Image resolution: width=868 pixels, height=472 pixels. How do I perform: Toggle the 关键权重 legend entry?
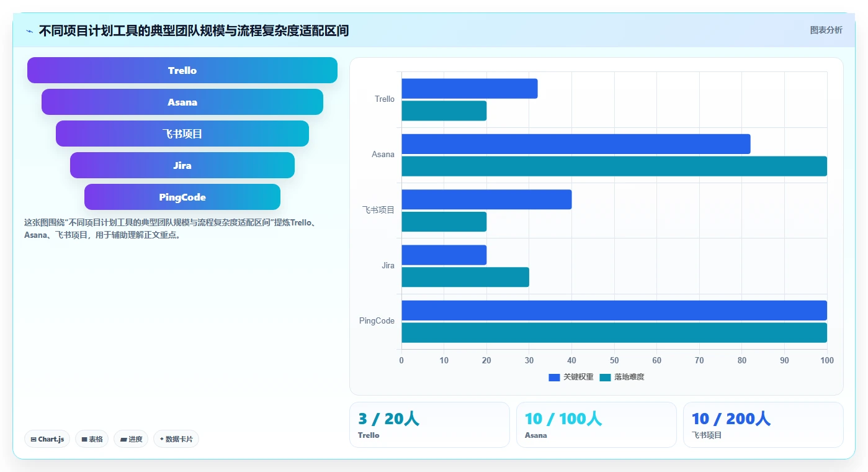point(571,377)
